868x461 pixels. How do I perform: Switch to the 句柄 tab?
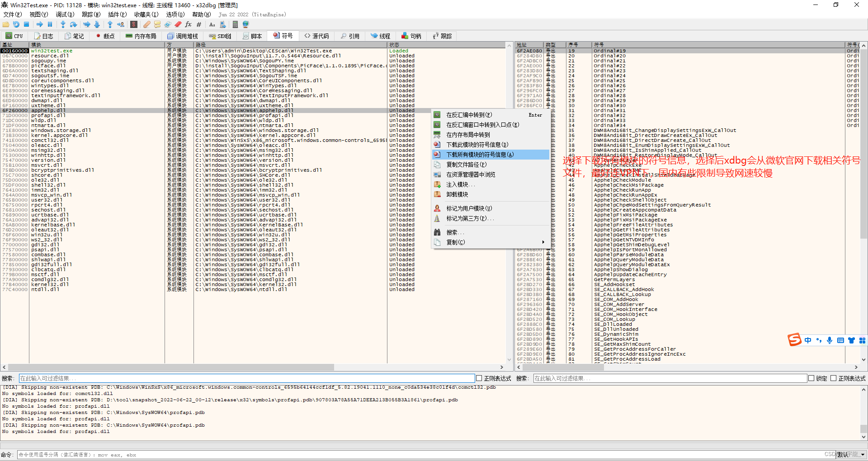[411, 36]
